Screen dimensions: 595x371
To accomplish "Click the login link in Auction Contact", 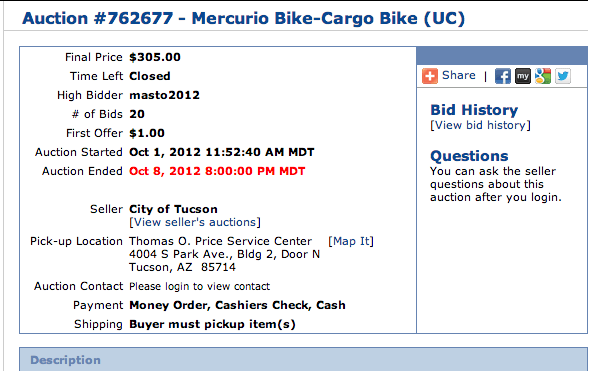I will (176, 286).
